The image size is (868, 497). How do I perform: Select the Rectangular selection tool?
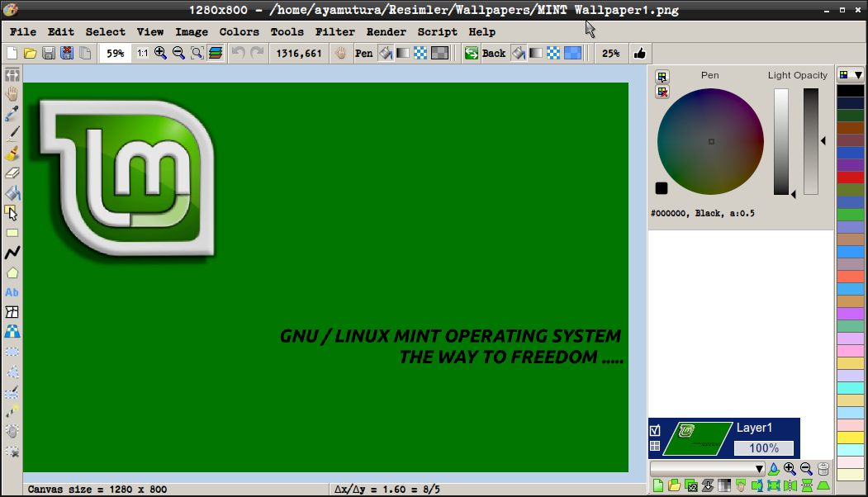tap(12, 352)
